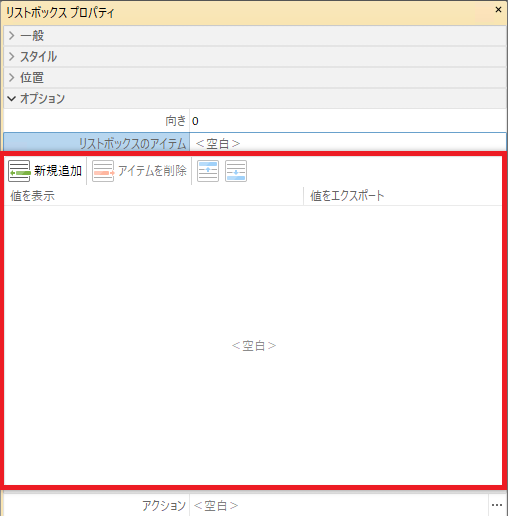The height and width of the screenshot is (516, 508).
Task: Expand the 位置 section chevron
Action: point(12,77)
